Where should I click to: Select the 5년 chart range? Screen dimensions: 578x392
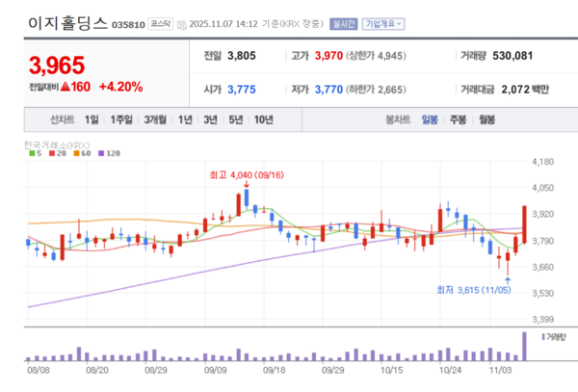coord(236,120)
